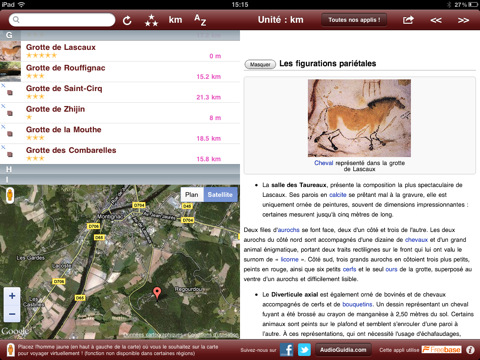Viewport: 480px width, 360px height.
Task: Visit AudioGuidia.com button
Action: [343, 350]
